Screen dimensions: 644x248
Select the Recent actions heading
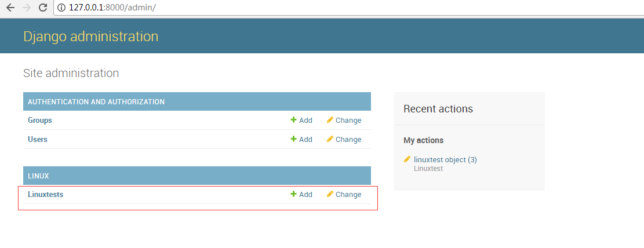(438, 109)
